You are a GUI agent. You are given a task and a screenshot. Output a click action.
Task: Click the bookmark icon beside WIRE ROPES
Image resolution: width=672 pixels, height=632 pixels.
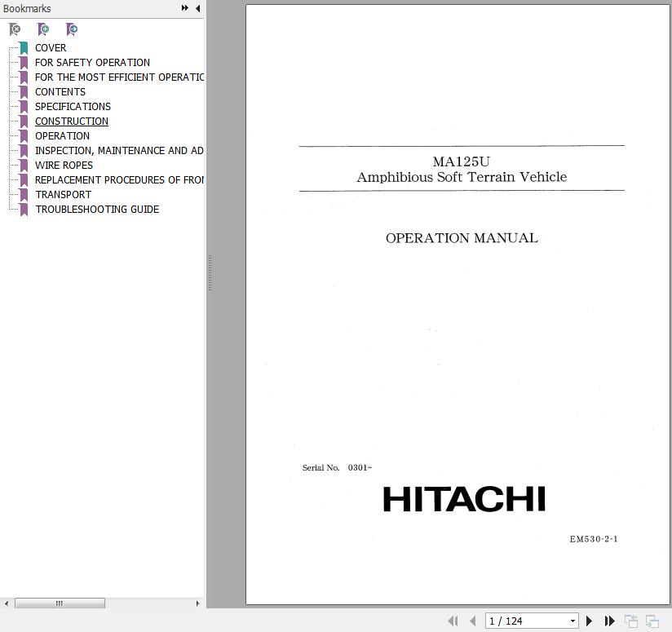pyautogui.click(x=24, y=166)
